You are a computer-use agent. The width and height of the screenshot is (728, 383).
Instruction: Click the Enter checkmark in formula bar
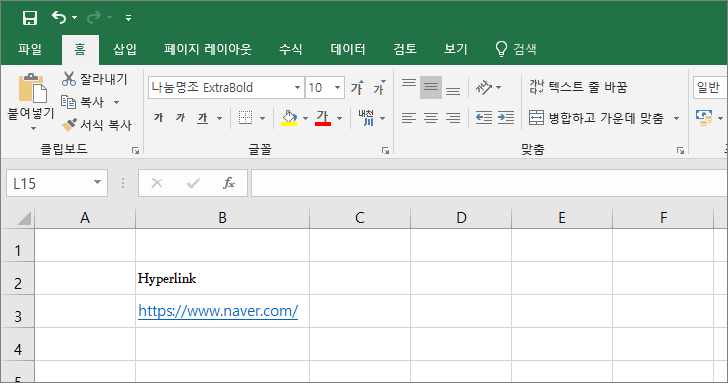pos(193,183)
